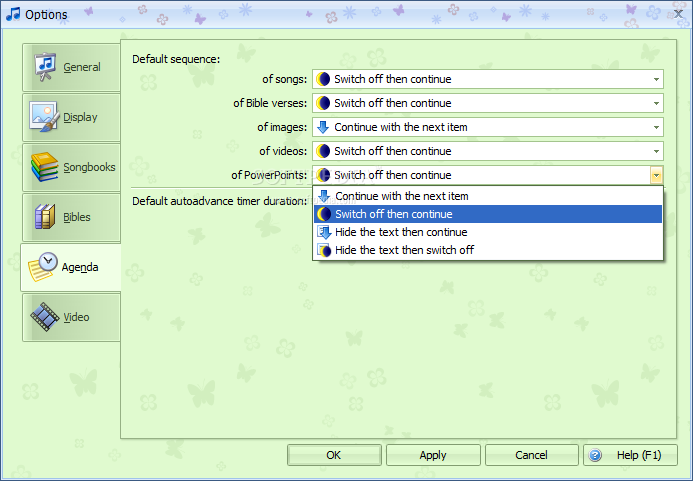This screenshot has width=693, height=481.
Task: Click the 'of Bible verses:' label
Action: (x=270, y=103)
